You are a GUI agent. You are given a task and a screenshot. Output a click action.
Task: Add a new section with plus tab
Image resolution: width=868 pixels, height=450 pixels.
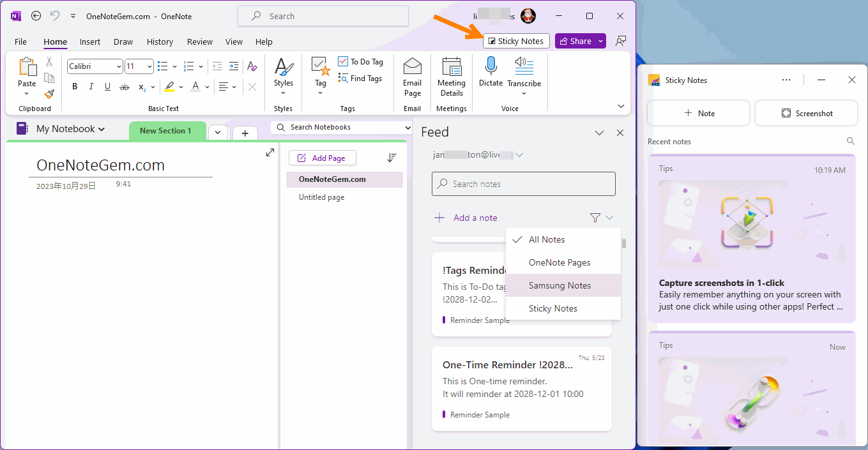[245, 133]
